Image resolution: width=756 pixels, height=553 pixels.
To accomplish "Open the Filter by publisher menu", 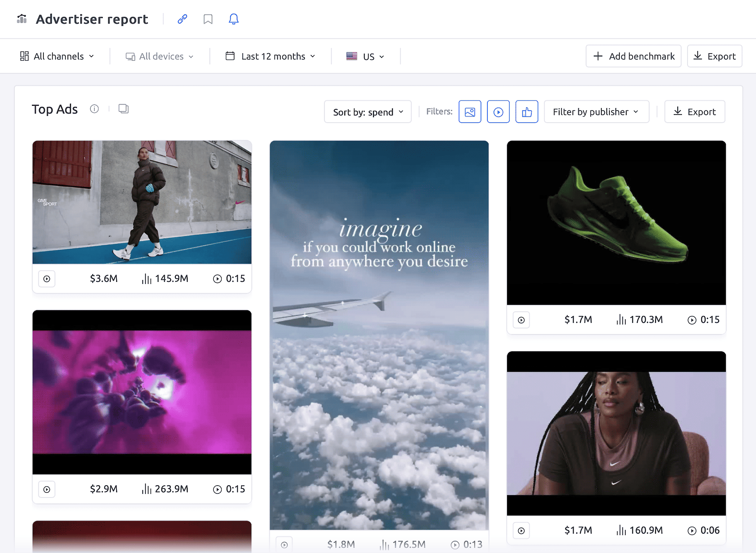I will point(596,112).
